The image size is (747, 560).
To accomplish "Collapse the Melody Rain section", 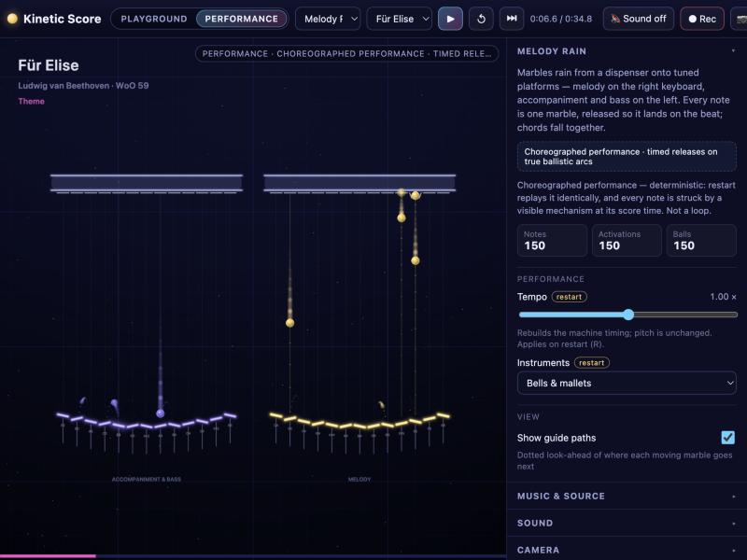I will 627,51.
